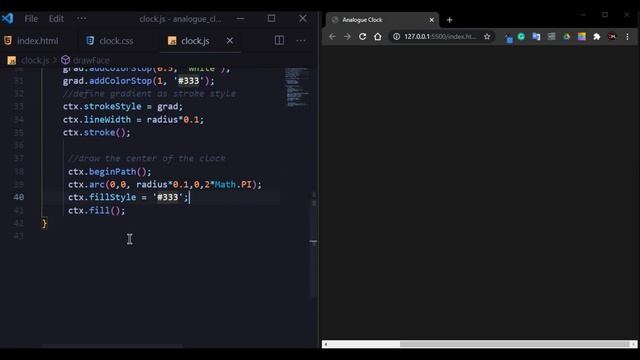Click the file icon next to clock.js in the breadcrumb

11,60
